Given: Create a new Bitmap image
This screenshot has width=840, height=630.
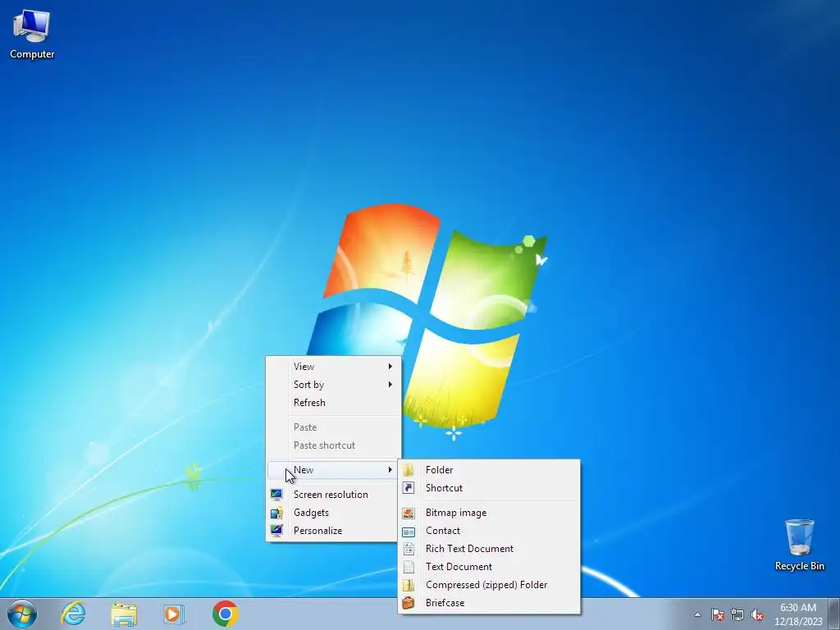Looking at the screenshot, I should (x=489, y=513).
